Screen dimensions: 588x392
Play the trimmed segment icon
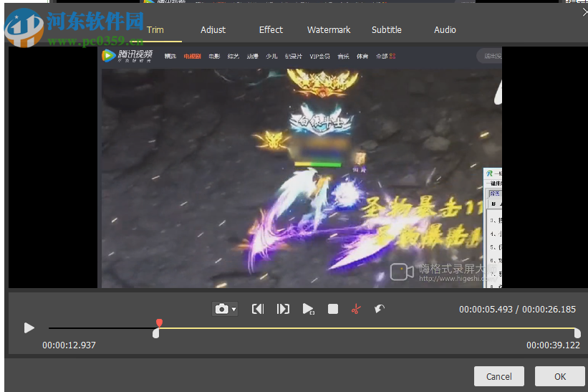point(308,309)
